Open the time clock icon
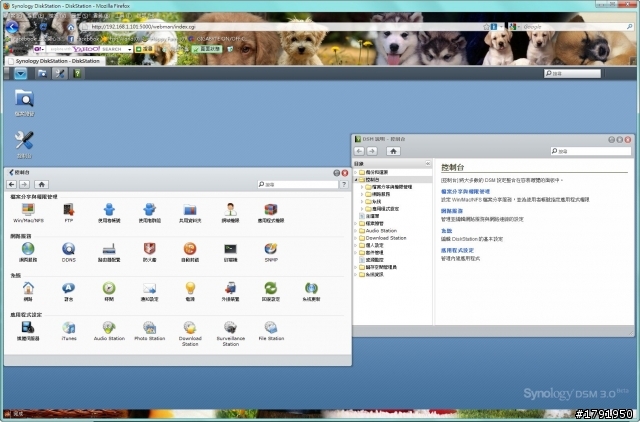This screenshot has height=422, width=640. 109,289
